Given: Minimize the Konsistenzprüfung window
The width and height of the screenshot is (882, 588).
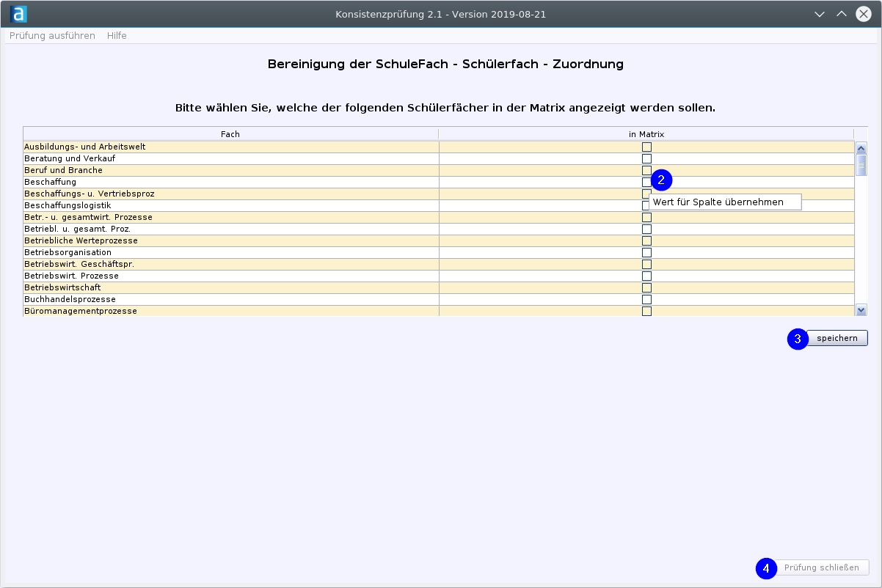Looking at the screenshot, I should (x=820, y=14).
